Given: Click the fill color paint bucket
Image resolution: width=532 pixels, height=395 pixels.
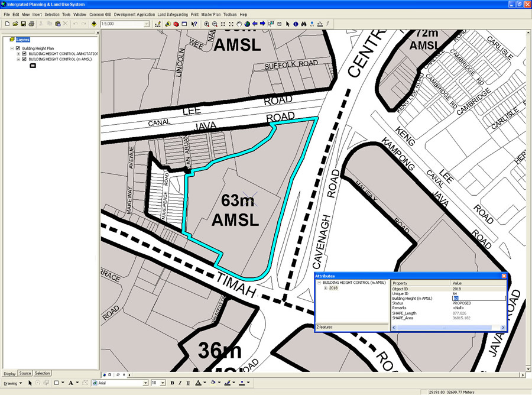Looking at the screenshot, I should [213, 383].
